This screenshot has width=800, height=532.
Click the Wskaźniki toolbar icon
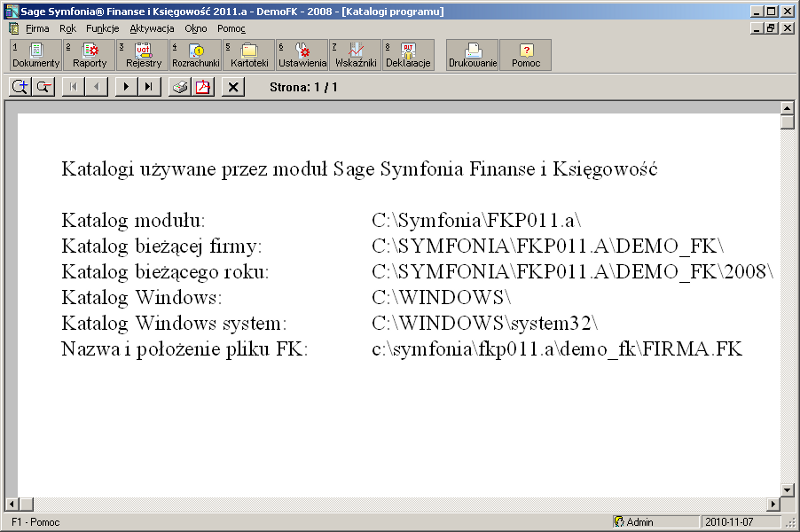tap(355, 55)
